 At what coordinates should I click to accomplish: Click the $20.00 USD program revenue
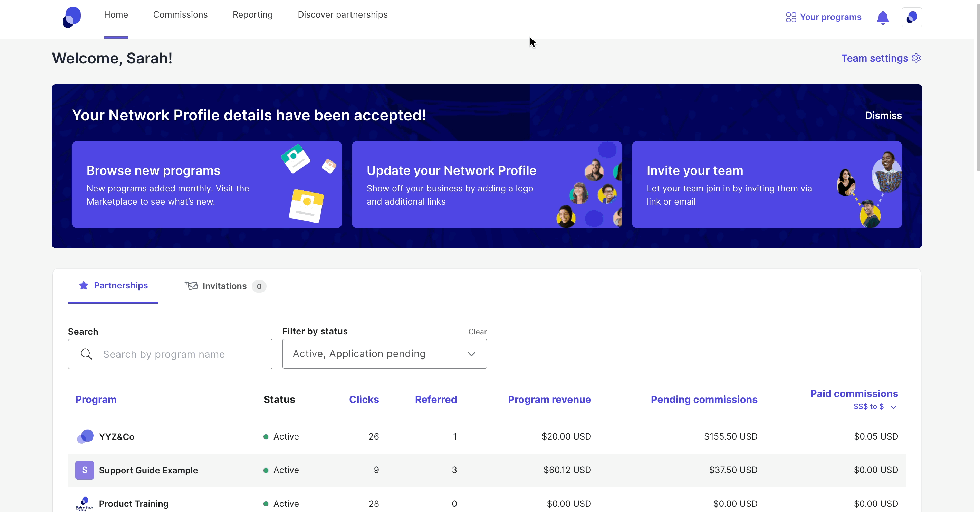coord(566,436)
